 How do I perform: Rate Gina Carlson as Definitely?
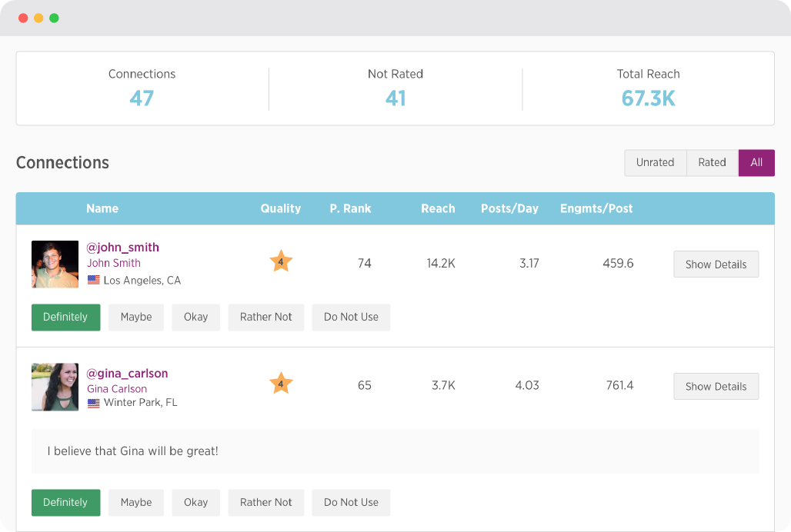(x=65, y=503)
